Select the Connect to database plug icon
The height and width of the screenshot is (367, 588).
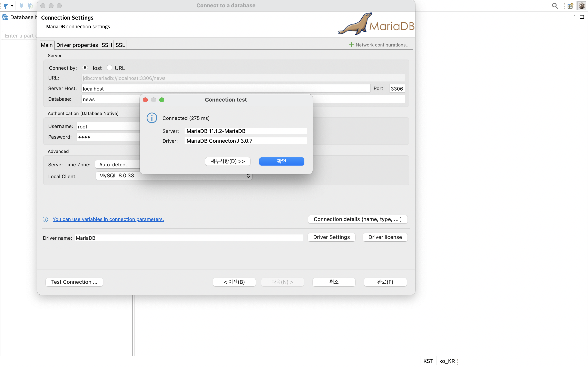(21, 6)
